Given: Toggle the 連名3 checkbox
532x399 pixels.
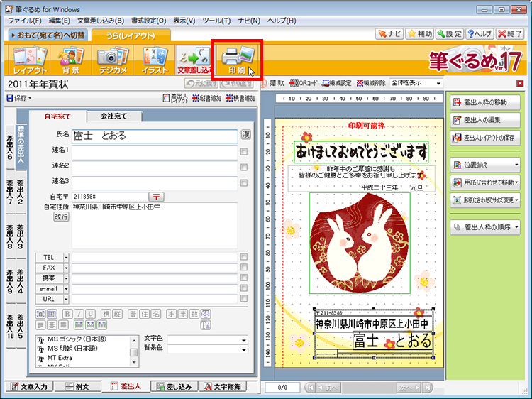Looking at the screenshot, I should pos(244,183).
